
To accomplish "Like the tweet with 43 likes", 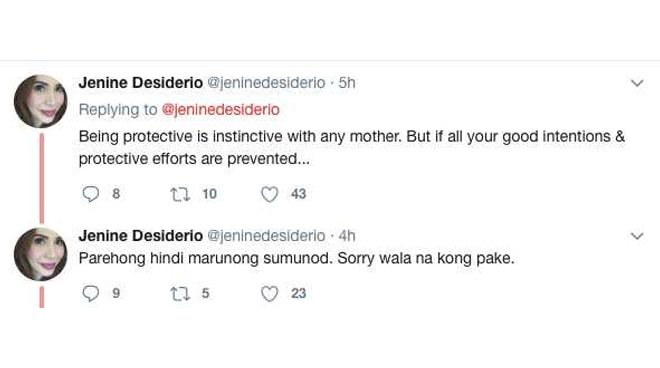I will [269, 194].
